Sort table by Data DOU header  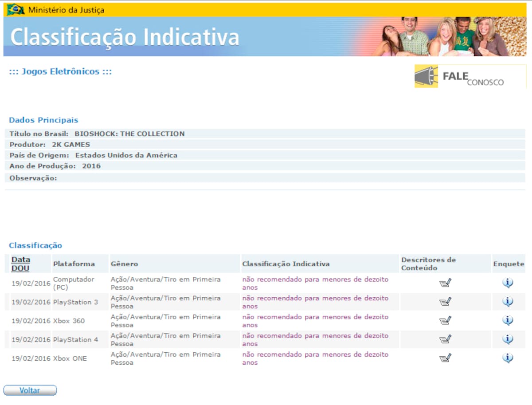tap(20, 264)
